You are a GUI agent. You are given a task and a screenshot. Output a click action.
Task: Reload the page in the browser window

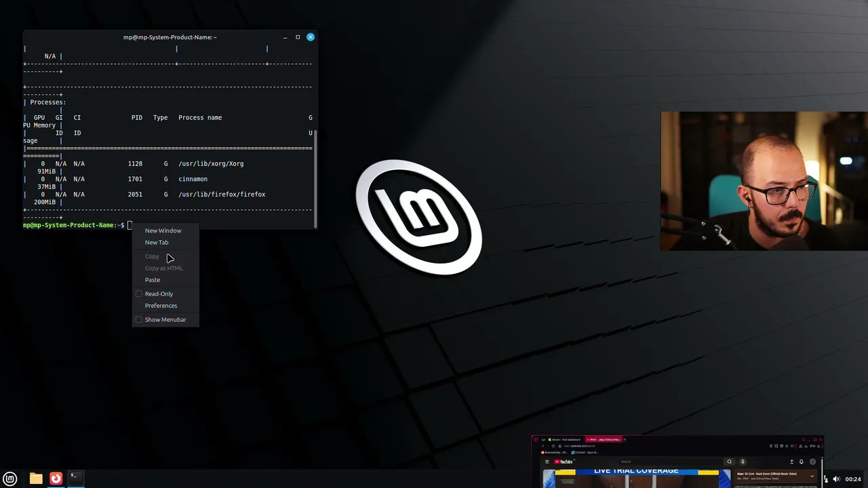553,446
